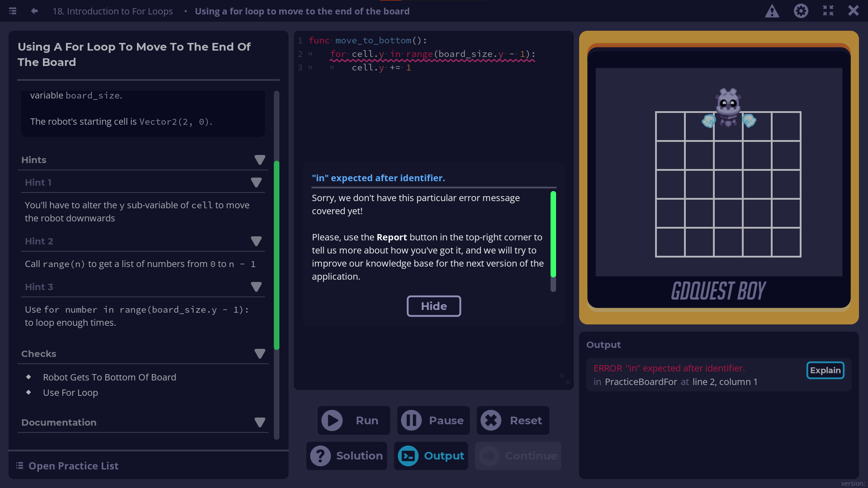Show the Output console

click(431, 456)
